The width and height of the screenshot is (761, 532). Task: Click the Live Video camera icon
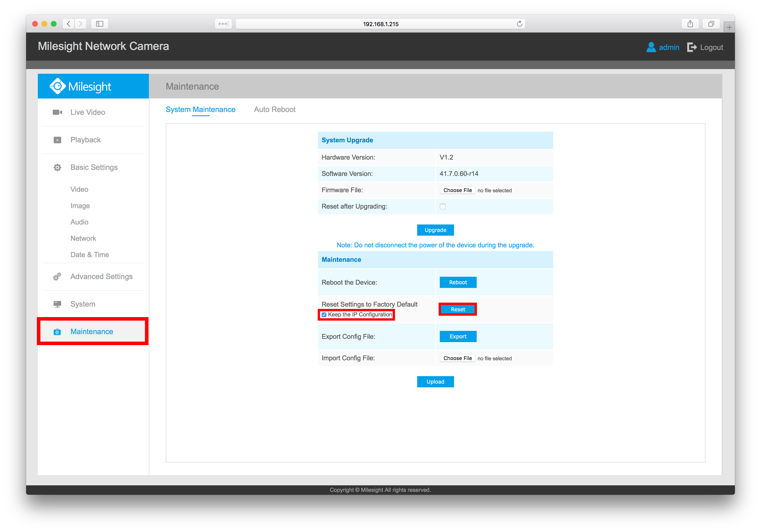[57, 112]
